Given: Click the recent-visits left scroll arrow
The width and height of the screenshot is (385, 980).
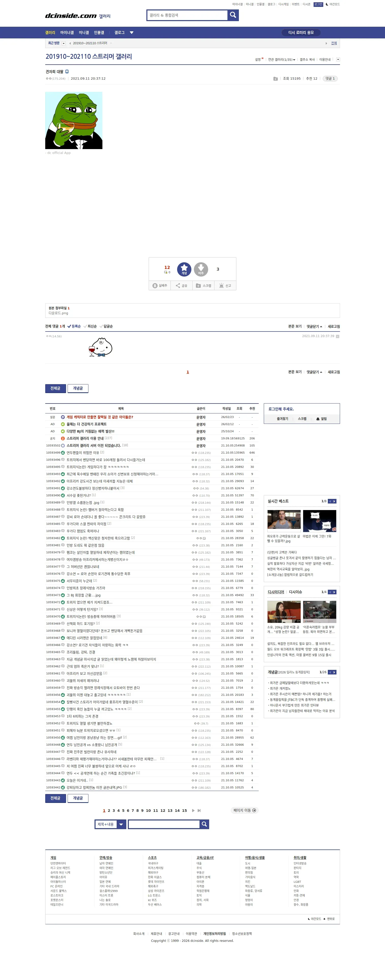Looking at the screenshot, I should click(x=70, y=43).
